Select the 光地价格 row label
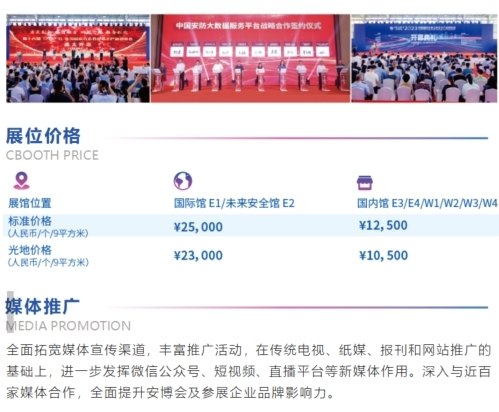The image size is (499, 412). [30, 250]
